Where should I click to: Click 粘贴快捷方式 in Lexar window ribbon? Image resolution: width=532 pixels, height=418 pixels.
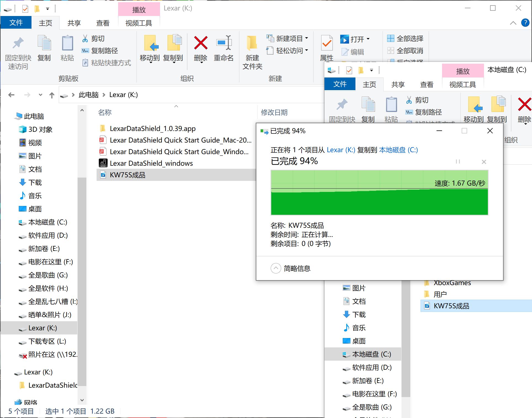coord(107,63)
